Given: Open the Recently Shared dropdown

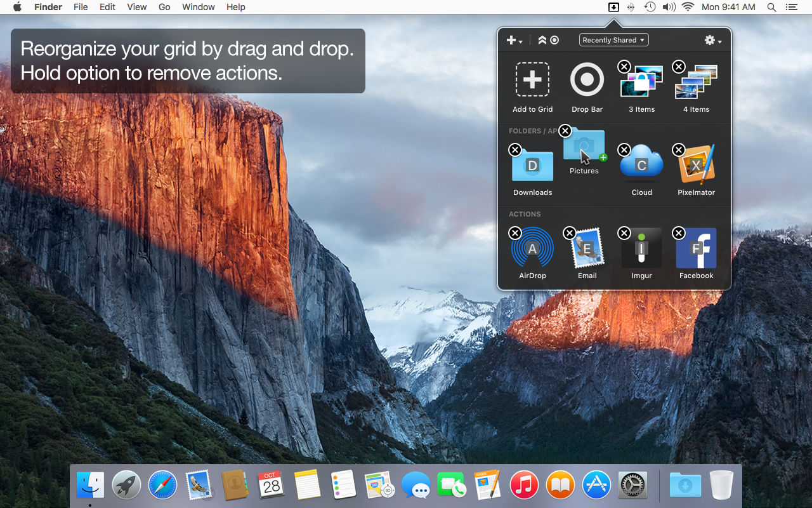Looking at the screenshot, I should click(x=613, y=40).
